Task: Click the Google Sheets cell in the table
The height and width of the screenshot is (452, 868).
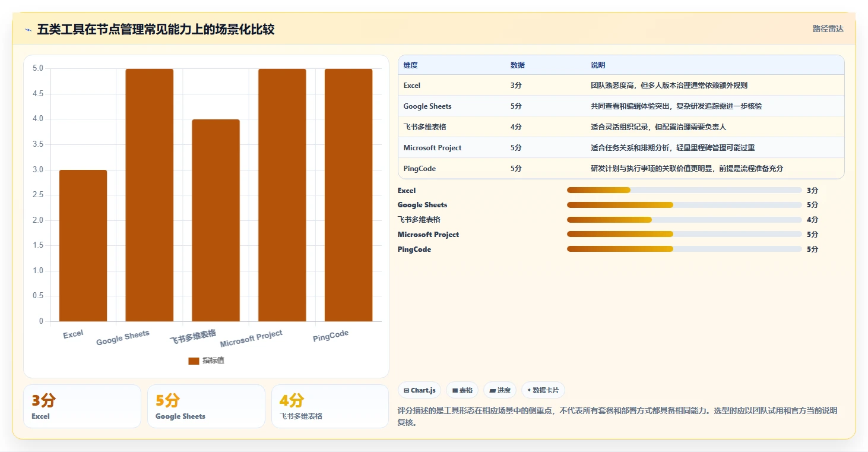Action: (427, 106)
